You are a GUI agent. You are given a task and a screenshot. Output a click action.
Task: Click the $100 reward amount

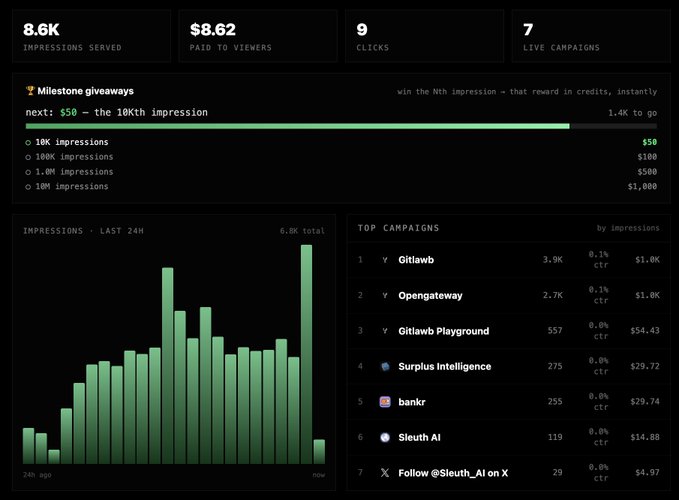click(647, 157)
